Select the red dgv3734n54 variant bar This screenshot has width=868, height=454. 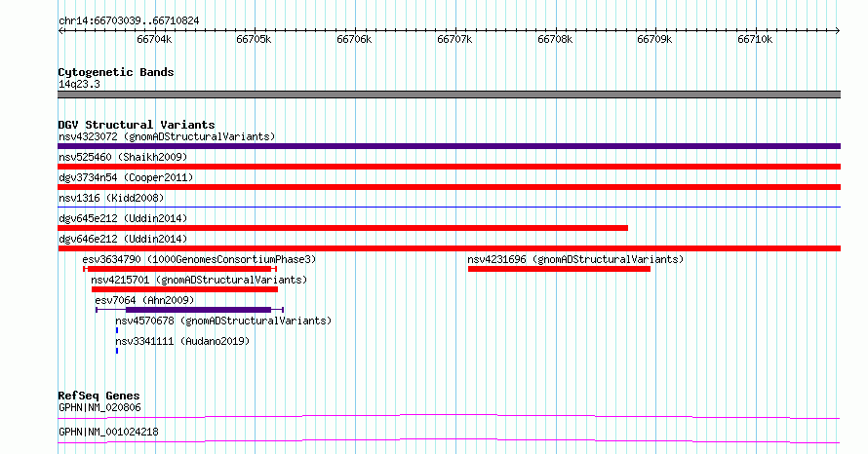point(449,187)
